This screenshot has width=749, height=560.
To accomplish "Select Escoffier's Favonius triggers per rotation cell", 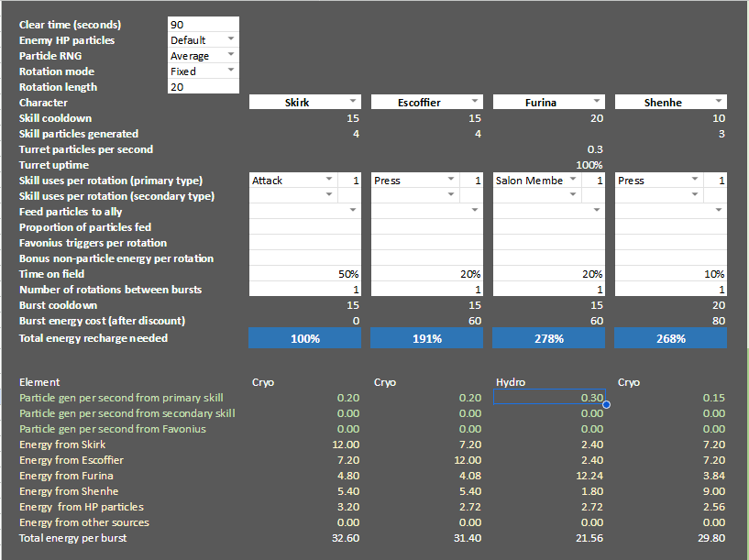I will pyautogui.click(x=427, y=243).
